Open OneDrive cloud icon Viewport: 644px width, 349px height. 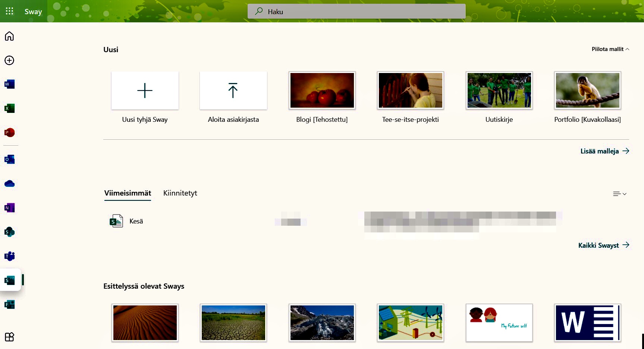9,184
